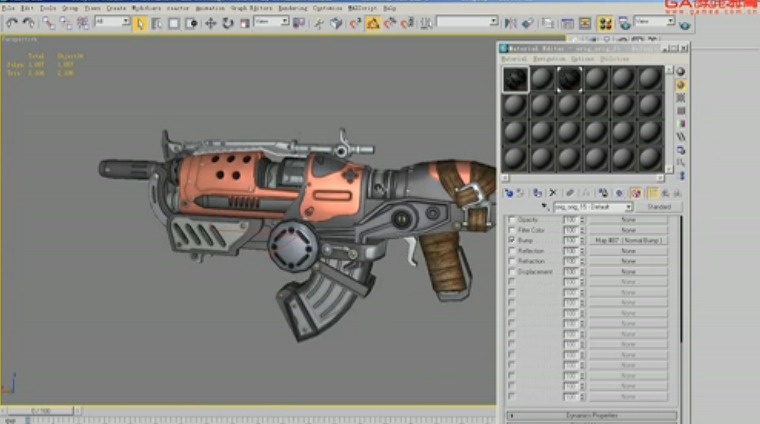Image resolution: width=760 pixels, height=424 pixels.
Task: Toggle the Spinner Snap button
Action: pyautogui.click(x=408, y=23)
